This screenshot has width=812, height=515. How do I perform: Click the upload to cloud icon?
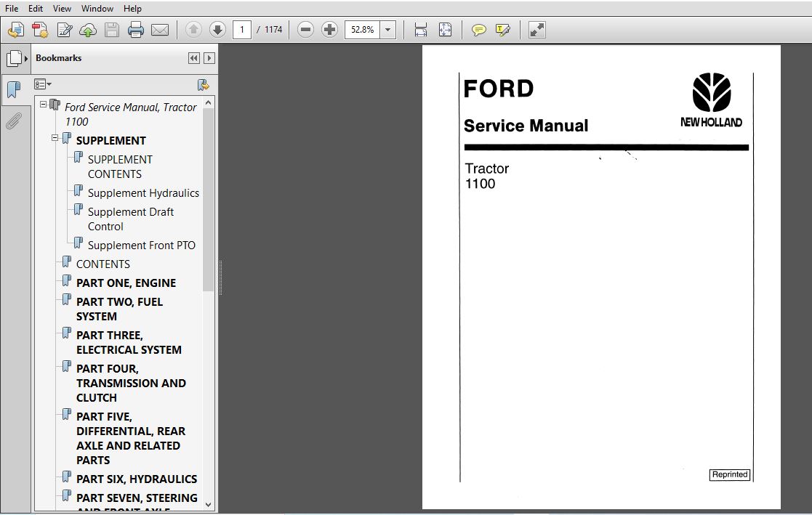(87, 30)
